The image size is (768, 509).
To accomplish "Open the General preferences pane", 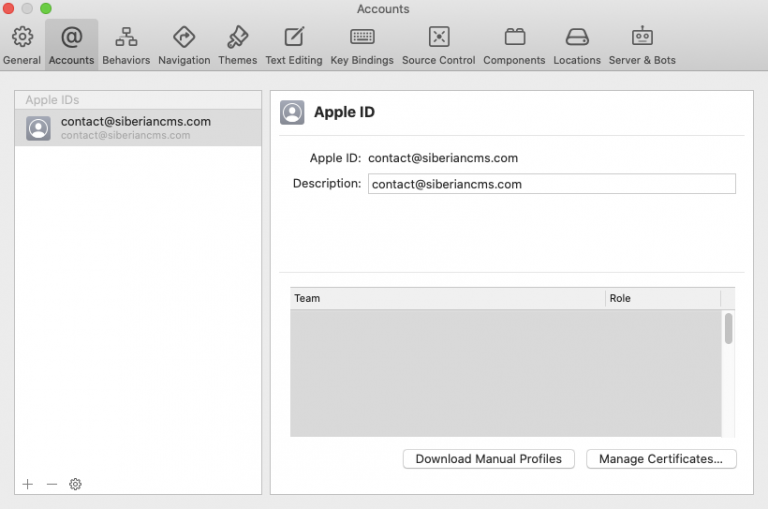I will pos(21,45).
